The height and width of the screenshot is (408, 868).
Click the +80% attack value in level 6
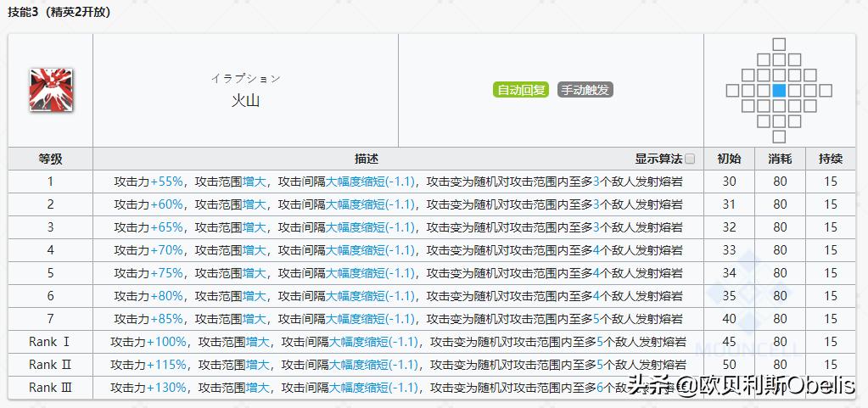point(166,296)
